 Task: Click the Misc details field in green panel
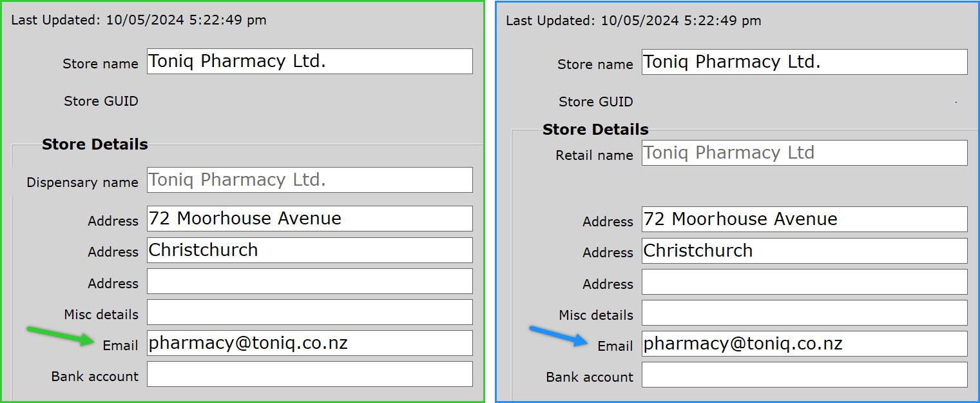coord(310,312)
